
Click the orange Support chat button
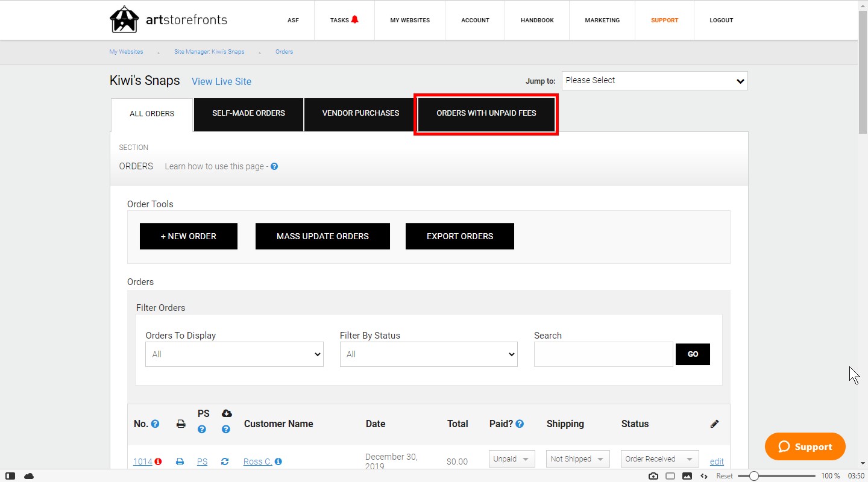805,446
